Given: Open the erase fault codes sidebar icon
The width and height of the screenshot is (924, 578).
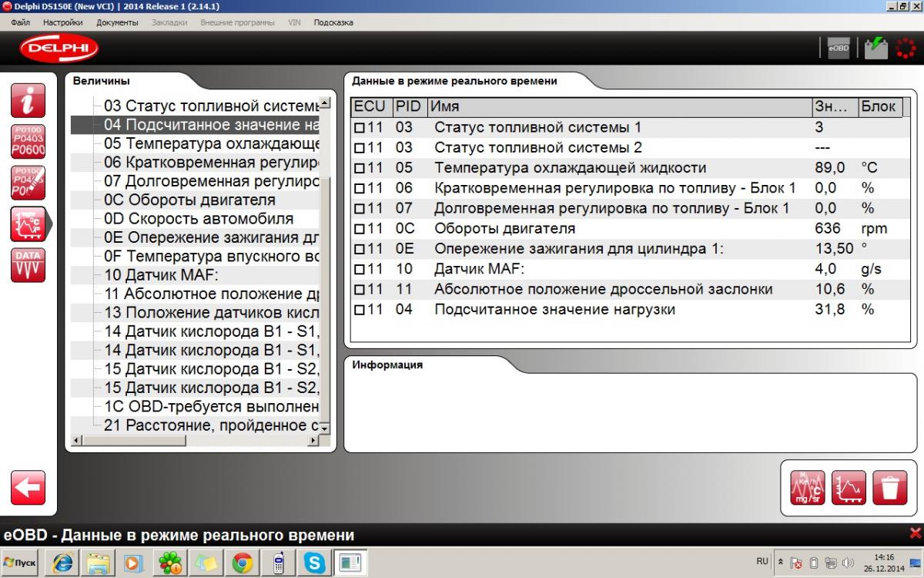Looking at the screenshot, I should coord(28,183).
